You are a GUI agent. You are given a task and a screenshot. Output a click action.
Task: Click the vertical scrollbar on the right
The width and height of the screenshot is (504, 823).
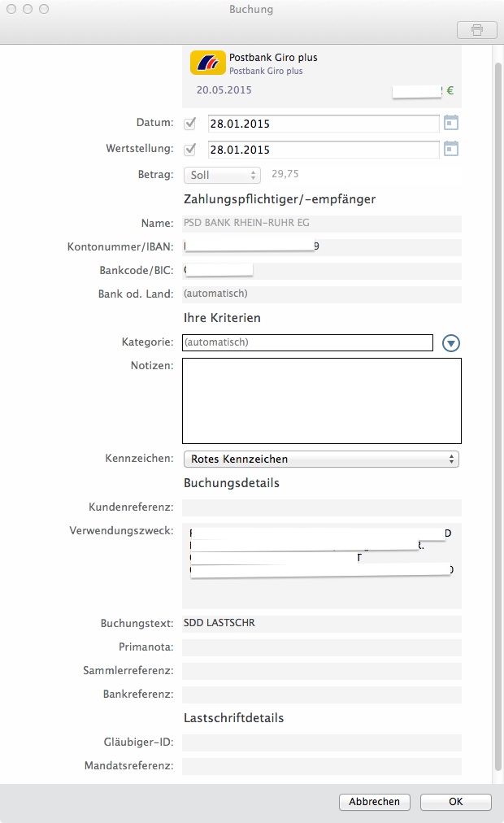coord(498,415)
